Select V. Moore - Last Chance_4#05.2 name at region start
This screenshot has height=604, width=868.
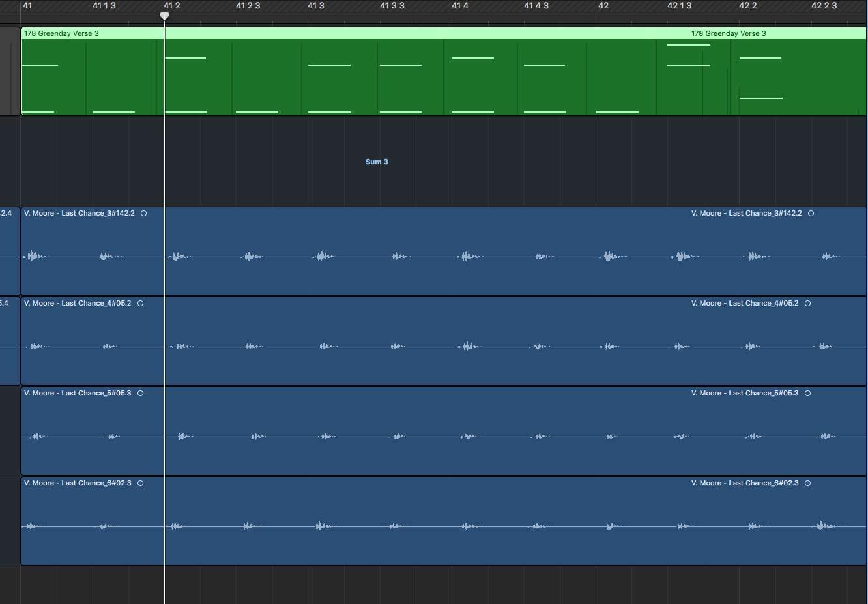[78, 303]
